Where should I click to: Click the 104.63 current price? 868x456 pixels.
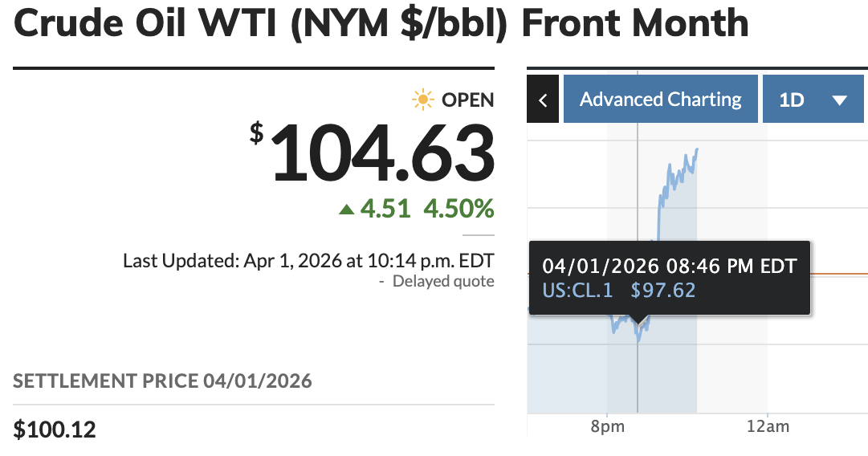pyautogui.click(x=381, y=153)
